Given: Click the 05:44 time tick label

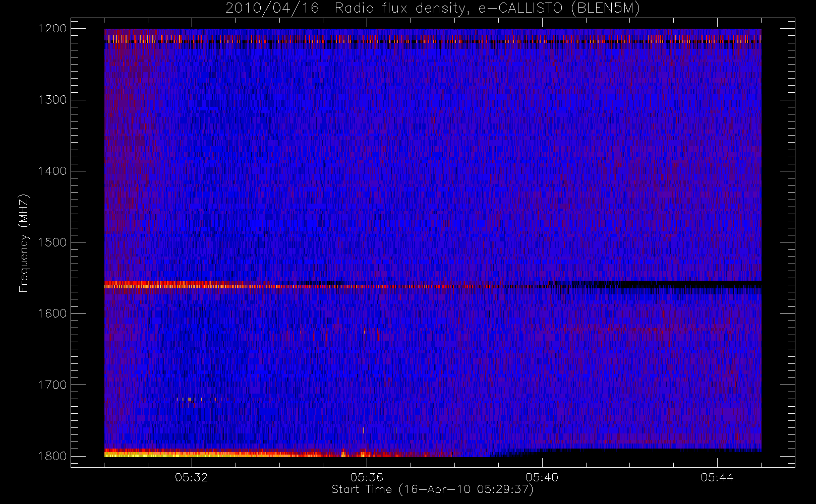Looking at the screenshot, I should point(717,477).
